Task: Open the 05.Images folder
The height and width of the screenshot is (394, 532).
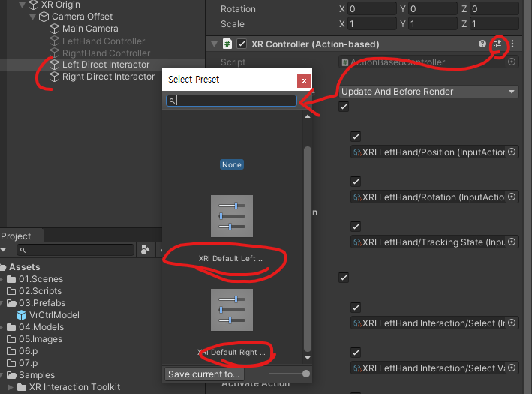Action: 35,339
